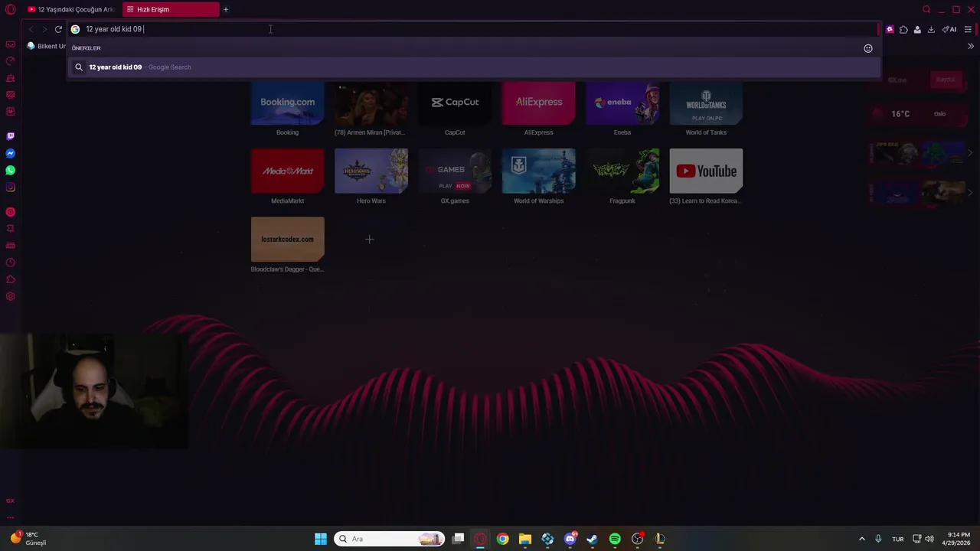Add a new speed dial site
The width and height of the screenshot is (980, 551).
pyautogui.click(x=369, y=240)
